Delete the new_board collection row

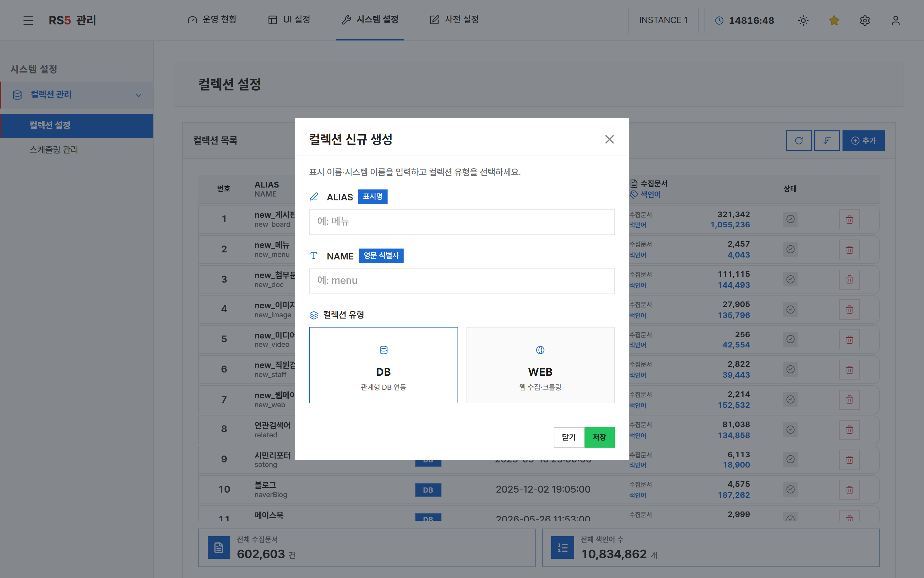(849, 219)
